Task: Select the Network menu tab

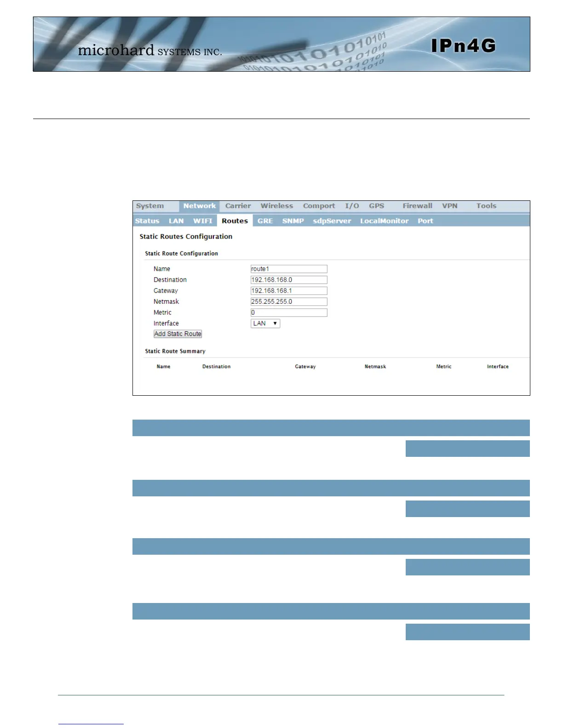Action: pos(199,206)
